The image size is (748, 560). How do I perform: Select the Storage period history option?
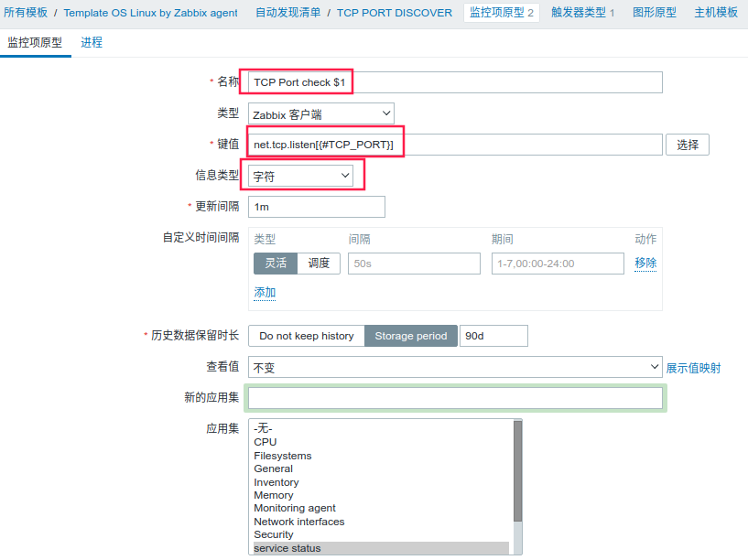tap(410, 335)
